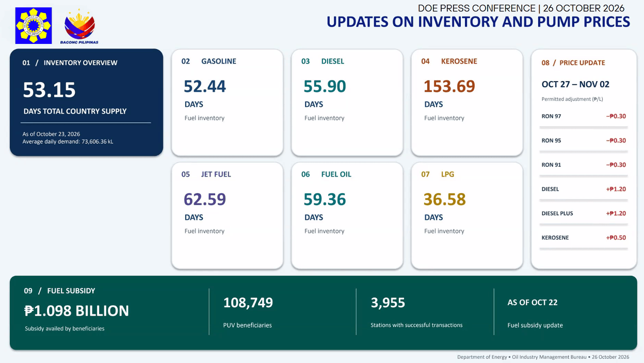Click the 'FUEL SUBSIDY' section heading
This screenshot has width=644, height=363.
pyautogui.click(x=71, y=291)
